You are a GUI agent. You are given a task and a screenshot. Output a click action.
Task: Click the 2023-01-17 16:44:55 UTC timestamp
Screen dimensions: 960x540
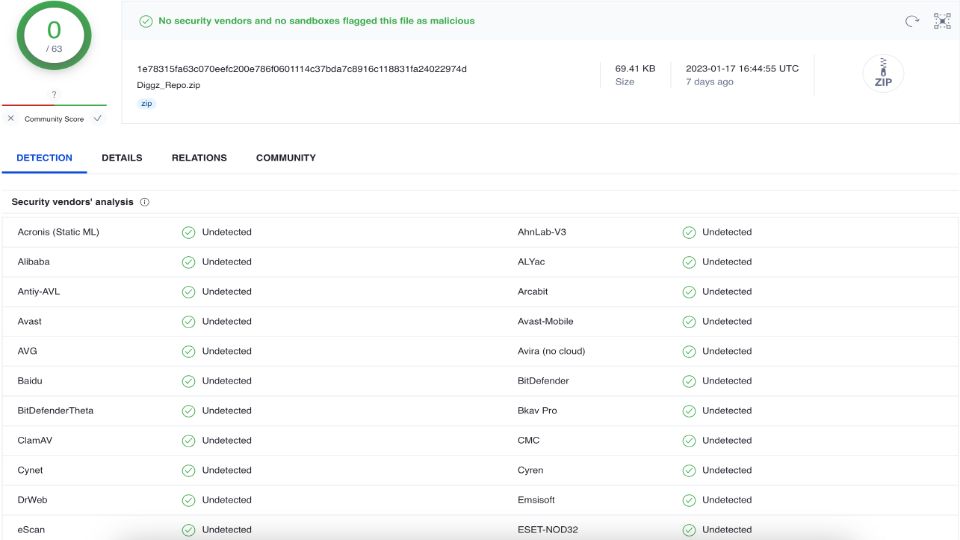(742, 69)
